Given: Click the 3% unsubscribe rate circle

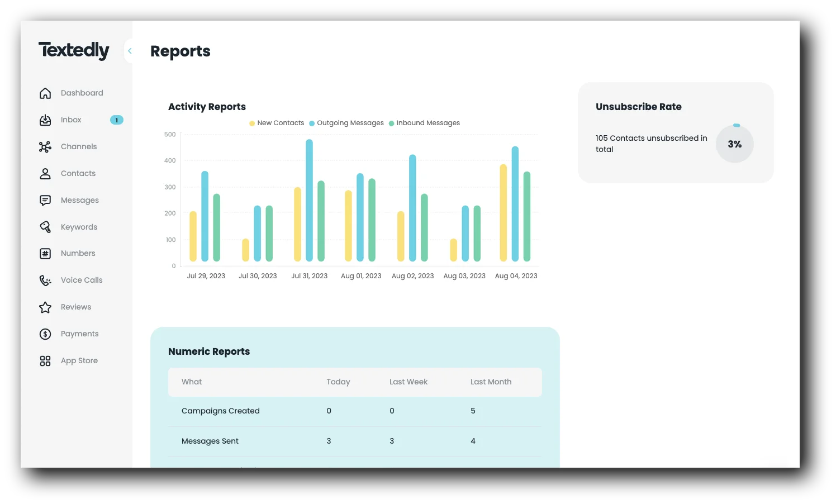Looking at the screenshot, I should [x=735, y=144].
